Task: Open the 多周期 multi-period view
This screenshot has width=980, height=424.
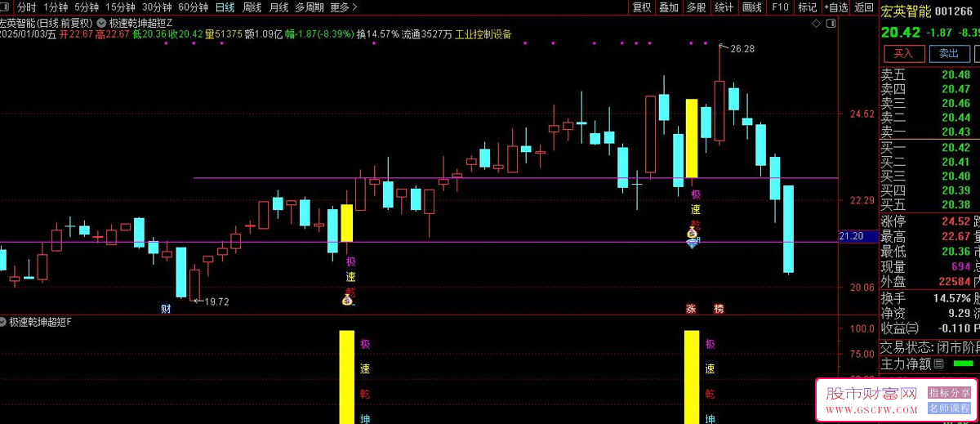Action: tap(310, 7)
